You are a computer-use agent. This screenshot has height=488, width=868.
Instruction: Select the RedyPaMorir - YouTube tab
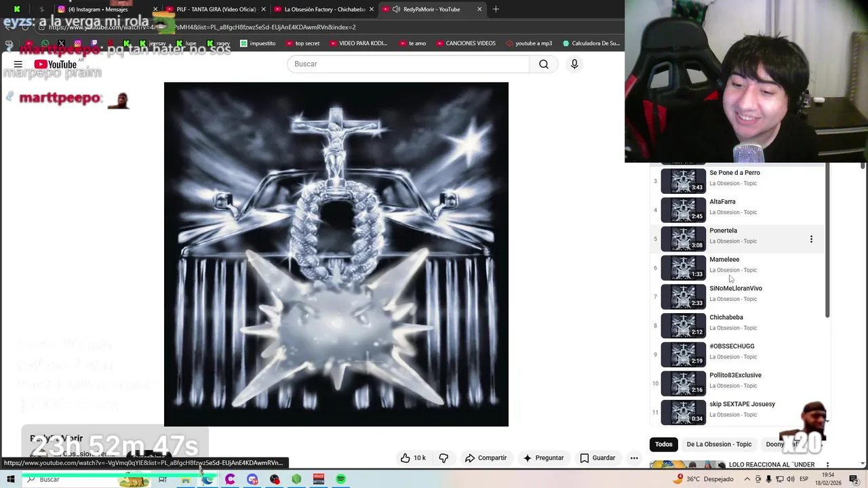coord(431,9)
